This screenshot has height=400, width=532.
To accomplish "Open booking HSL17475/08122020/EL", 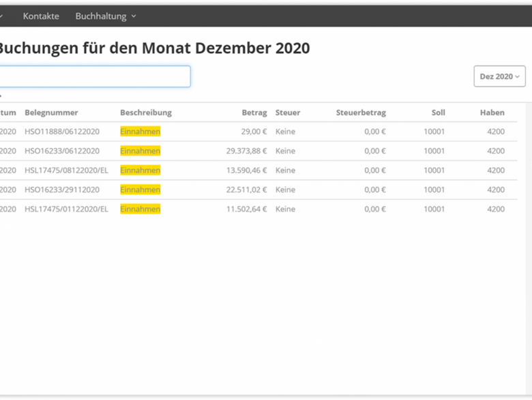I will pyautogui.click(x=66, y=171).
